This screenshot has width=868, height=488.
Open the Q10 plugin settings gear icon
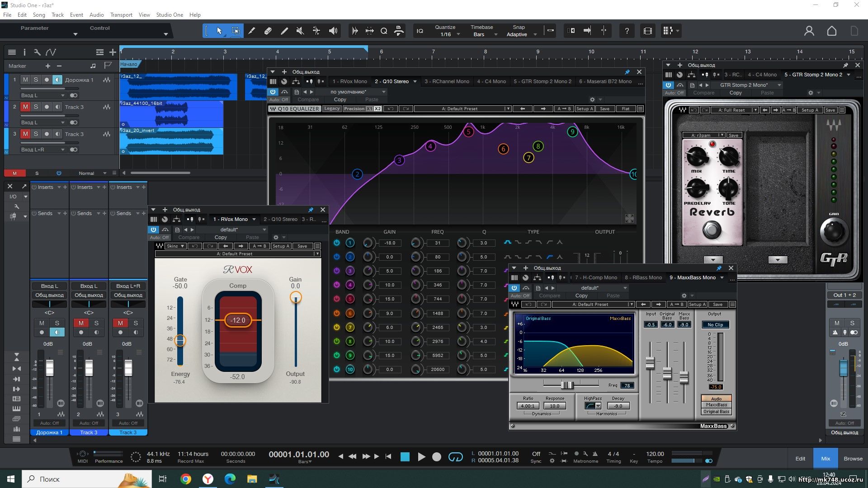coord(592,99)
